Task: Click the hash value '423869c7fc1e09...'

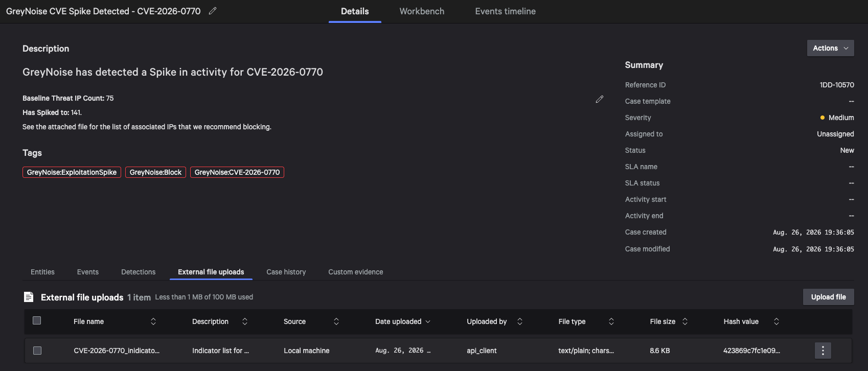Action: tap(752, 351)
